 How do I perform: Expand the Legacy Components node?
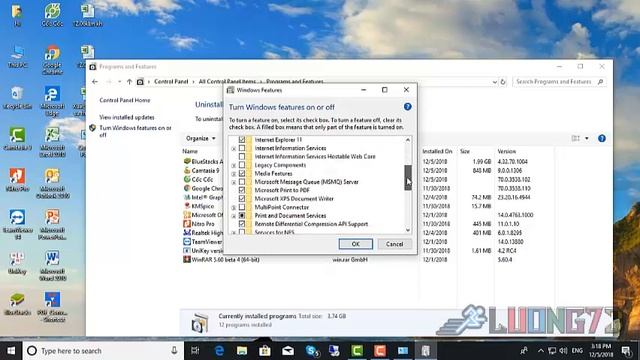pyautogui.click(x=234, y=165)
